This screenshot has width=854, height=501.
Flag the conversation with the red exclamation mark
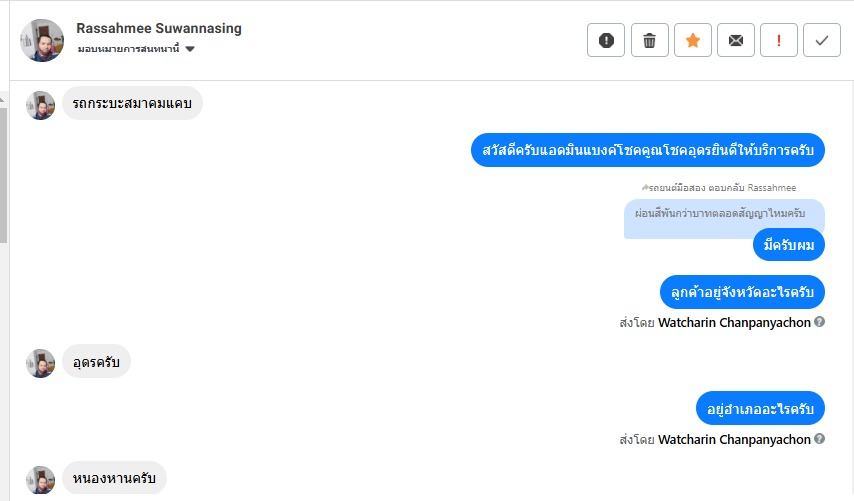(779, 40)
